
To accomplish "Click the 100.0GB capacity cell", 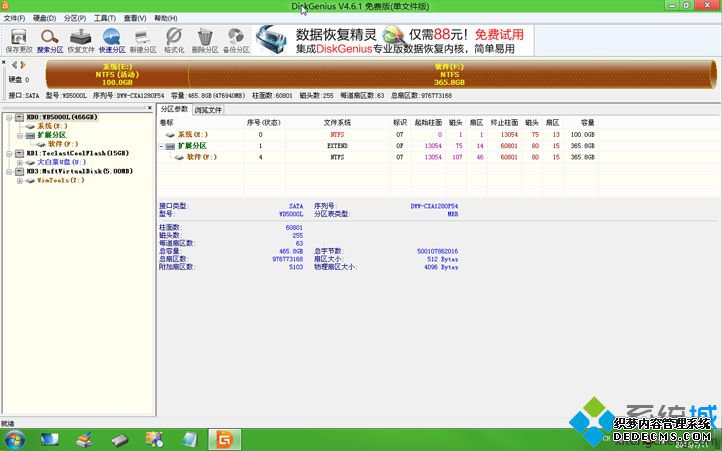I will 582,135.
